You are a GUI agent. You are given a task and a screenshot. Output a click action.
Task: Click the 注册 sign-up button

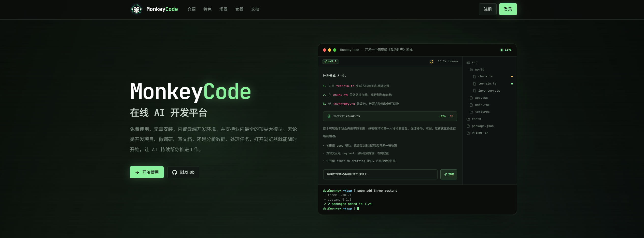coord(488,9)
